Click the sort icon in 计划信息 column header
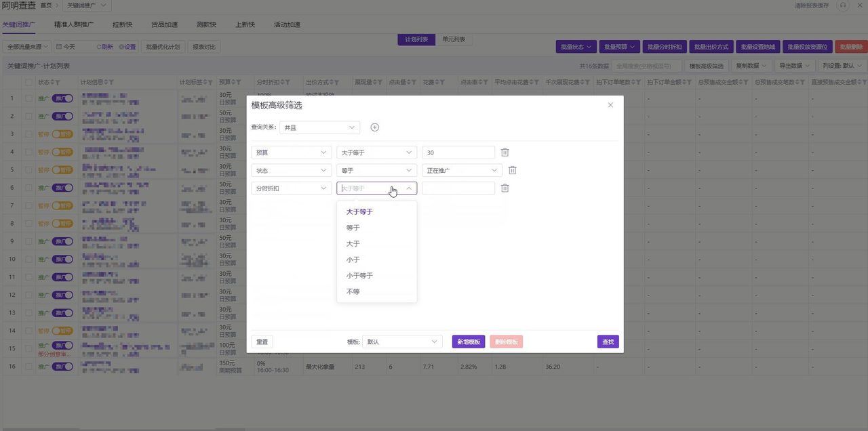868x431 pixels. pos(104,82)
